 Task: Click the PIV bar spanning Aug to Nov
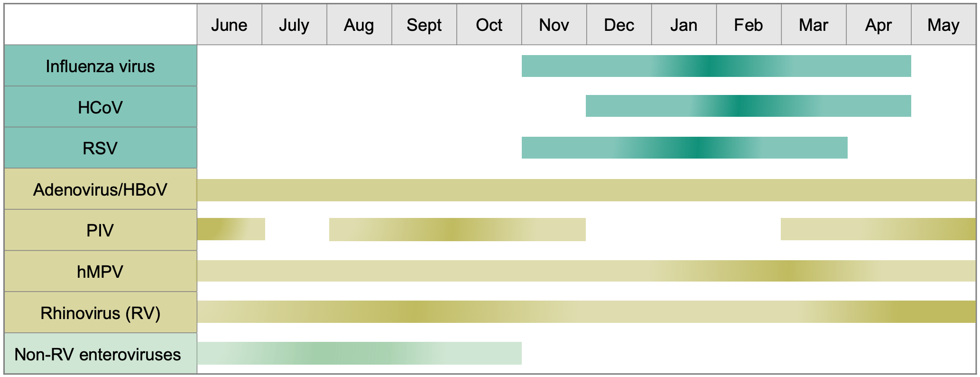[x=457, y=229]
